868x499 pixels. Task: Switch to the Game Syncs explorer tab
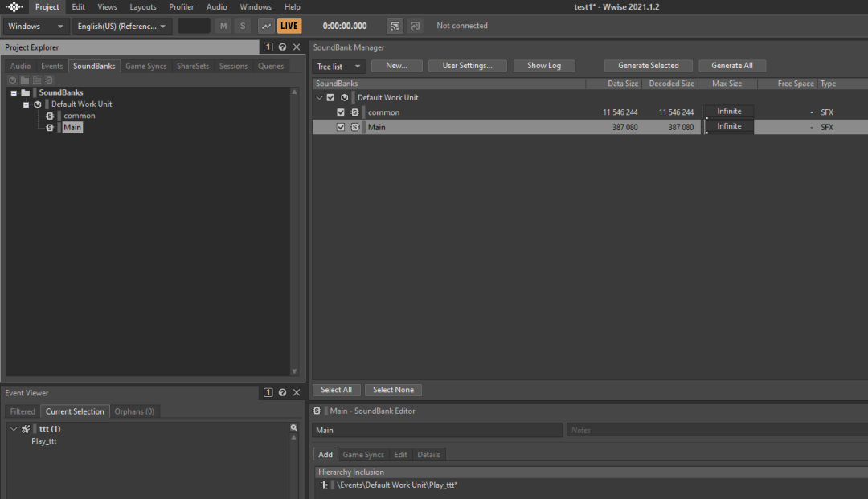point(145,67)
